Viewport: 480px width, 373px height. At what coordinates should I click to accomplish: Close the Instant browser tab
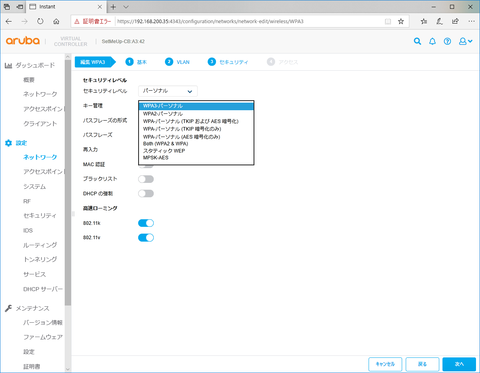point(100,7)
